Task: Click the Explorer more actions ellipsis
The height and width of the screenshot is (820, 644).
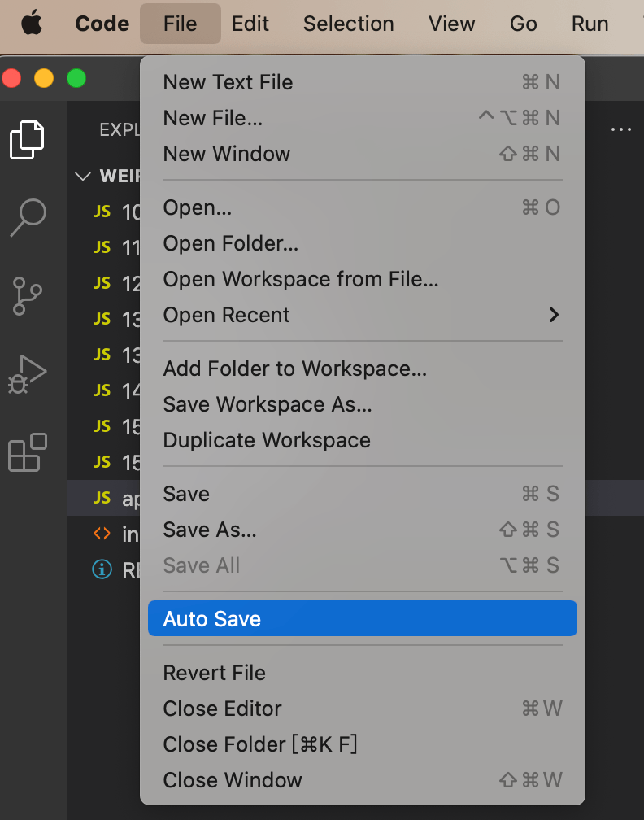Action: click(x=620, y=129)
